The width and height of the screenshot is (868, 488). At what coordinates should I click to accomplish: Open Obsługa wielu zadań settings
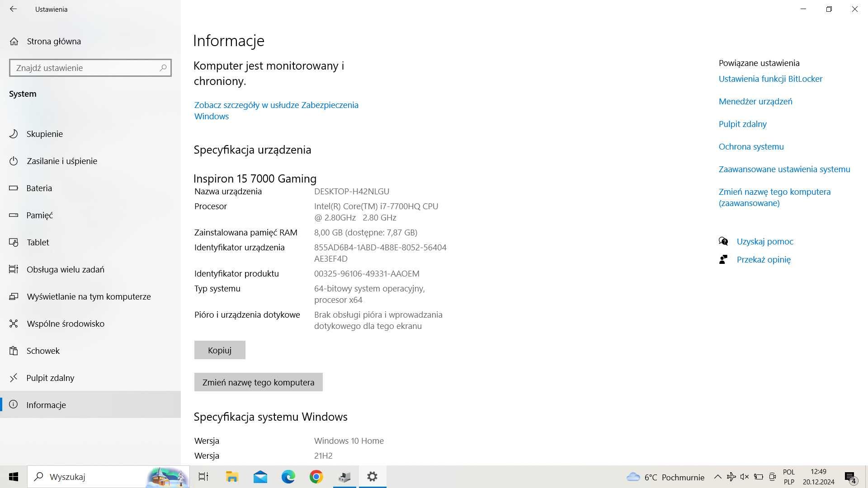pos(90,269)
